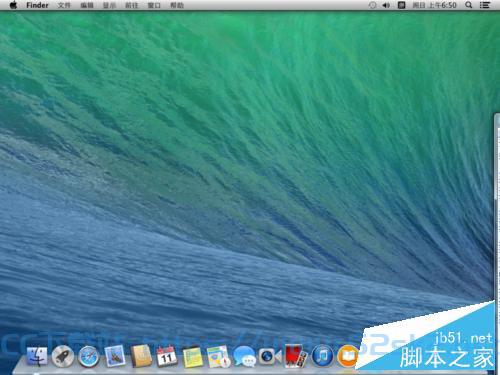Open Mail stamp icon in Dock
Image resolution: width=500 pixels, height=375 pixels.
[115, 356]
